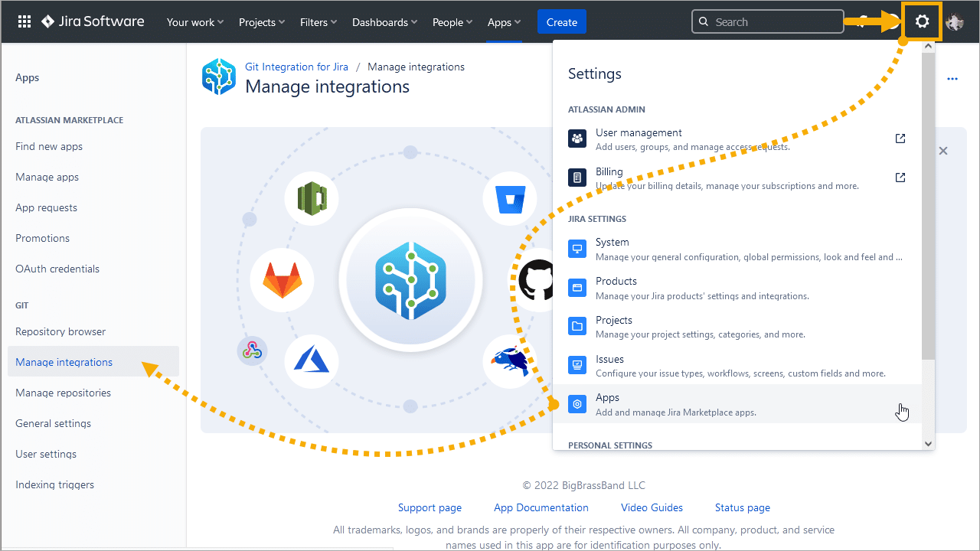Image resolution: width=980 pixels, height=551 pixels.
Task: Select Projects in Jira settings
Action: 737,327
